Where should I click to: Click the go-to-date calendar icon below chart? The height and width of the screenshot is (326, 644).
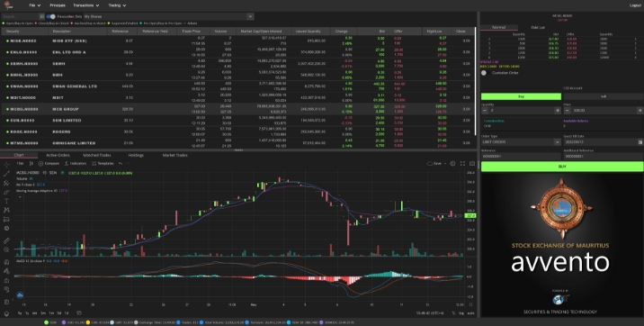tap(79, 312)
